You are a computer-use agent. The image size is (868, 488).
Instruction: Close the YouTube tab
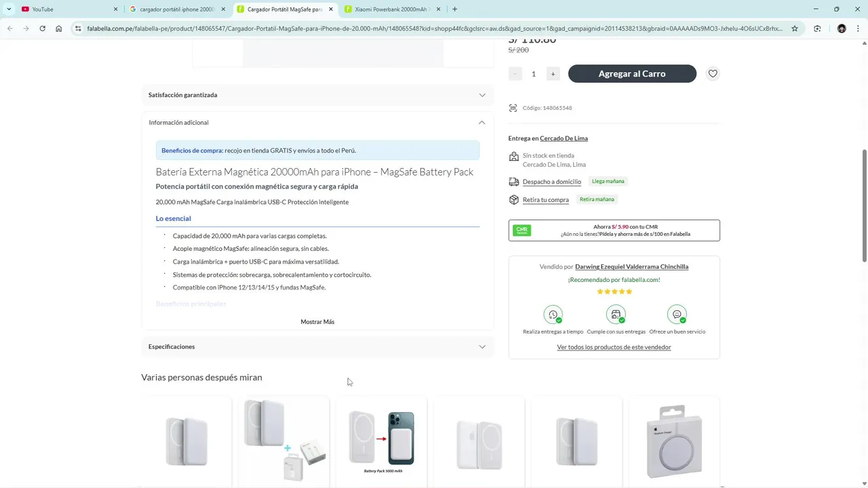[x=115, y=9]
